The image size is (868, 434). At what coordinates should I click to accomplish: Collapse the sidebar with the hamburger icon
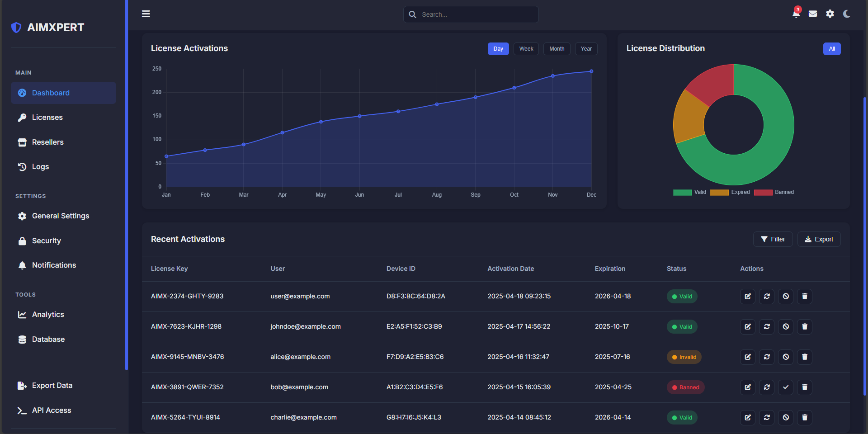146,14
